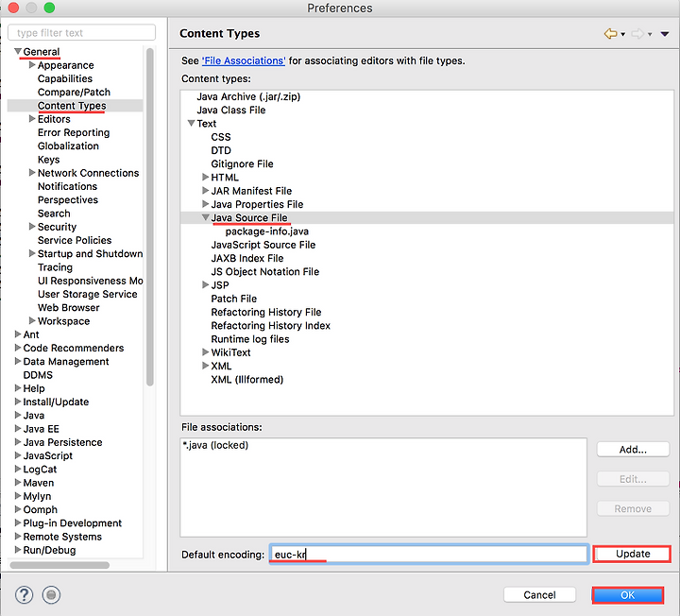The height and width of the screenshot is (616, 680).
Task: Select the Tracing preference page
Action: coord(55,266)
